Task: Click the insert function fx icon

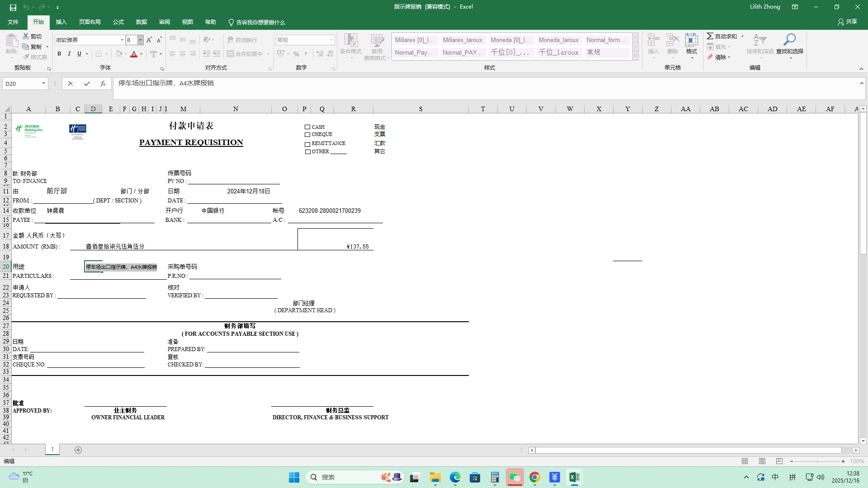Action: tap(103, 84)
